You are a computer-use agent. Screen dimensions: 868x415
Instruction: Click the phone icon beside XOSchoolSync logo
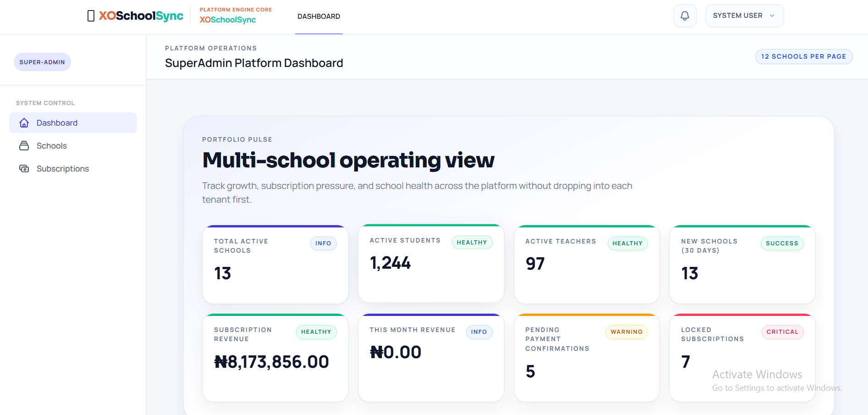[x=91, y=16]
